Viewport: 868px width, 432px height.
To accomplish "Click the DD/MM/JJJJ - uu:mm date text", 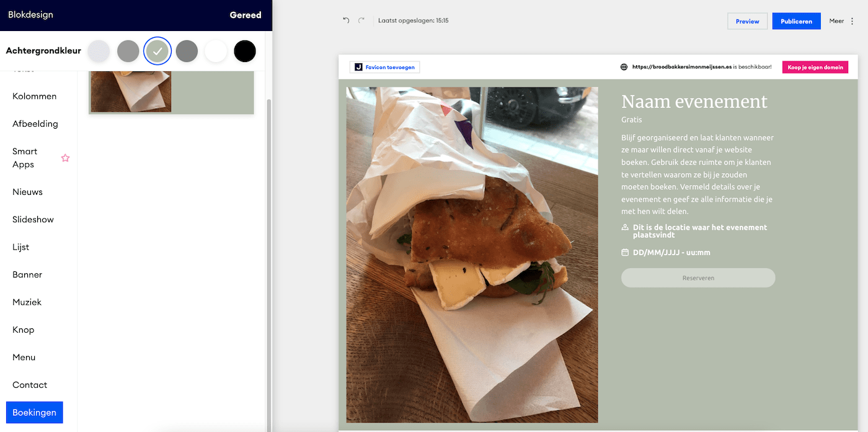I will click(x=671, y=253).
